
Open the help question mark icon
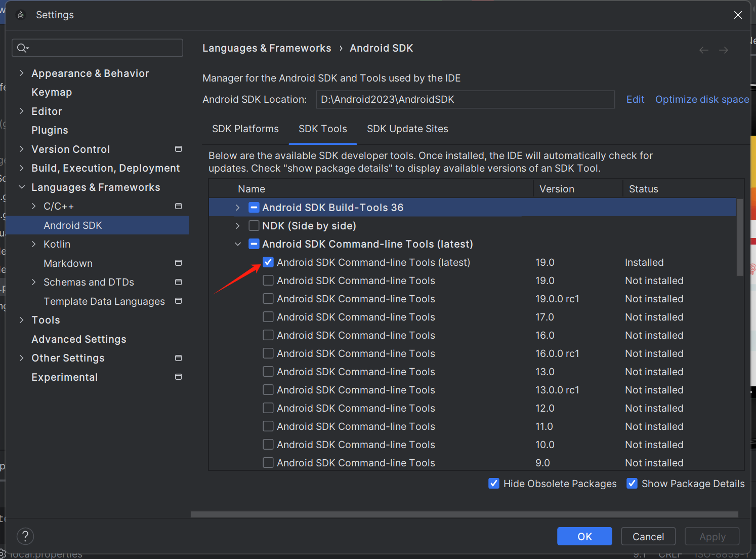[x=25, y=536]
